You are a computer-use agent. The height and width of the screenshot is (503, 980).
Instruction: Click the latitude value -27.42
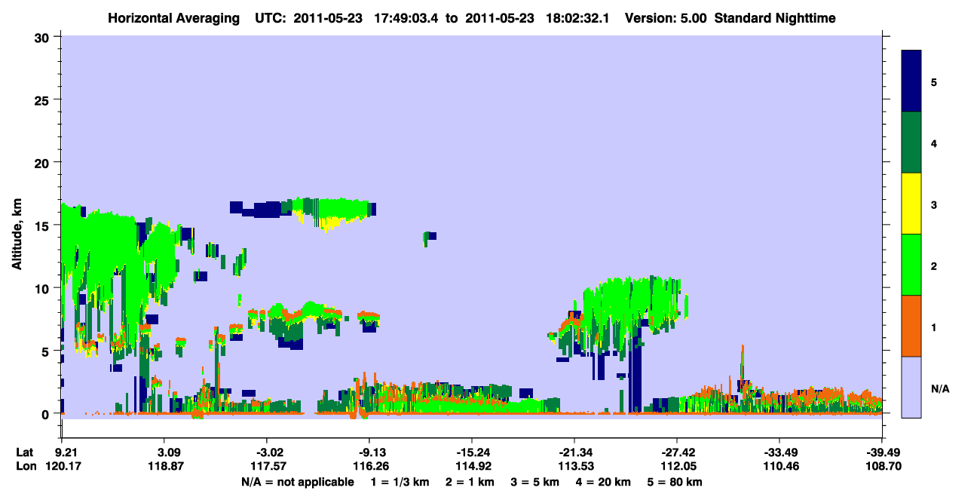click(677, 452)
